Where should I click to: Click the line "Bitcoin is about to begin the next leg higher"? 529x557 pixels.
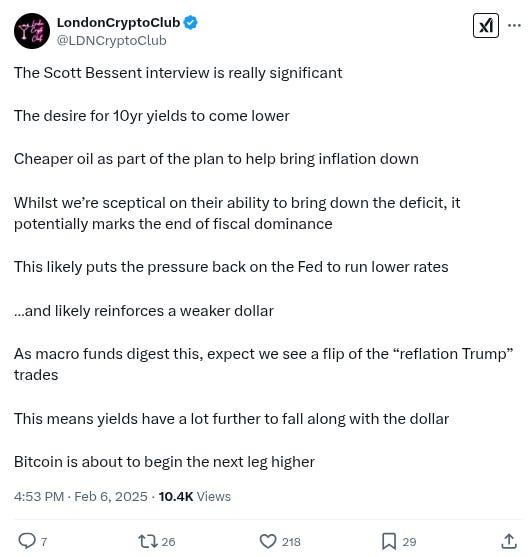click(x=164, y=462)
